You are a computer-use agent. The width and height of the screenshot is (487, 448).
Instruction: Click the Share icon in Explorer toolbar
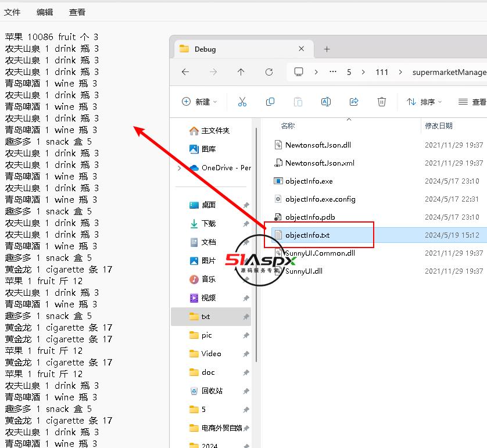354,102
